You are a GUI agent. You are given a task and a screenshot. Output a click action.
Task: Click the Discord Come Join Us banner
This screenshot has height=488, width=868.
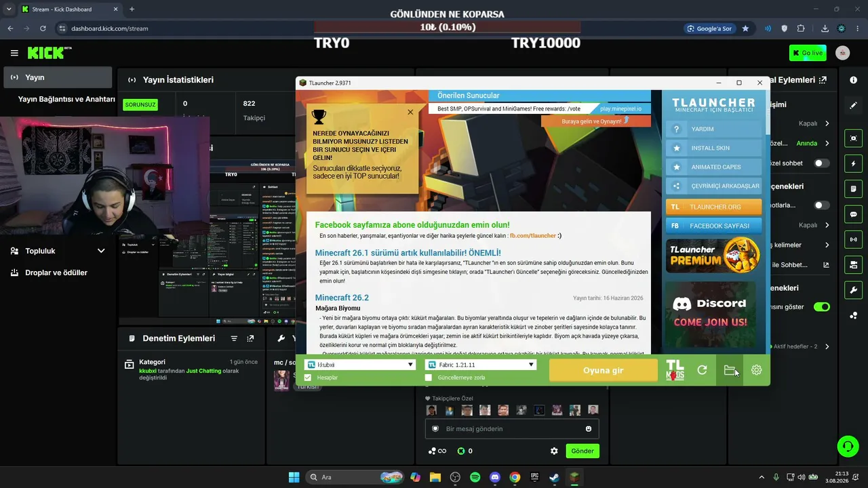tap(713, 314)
